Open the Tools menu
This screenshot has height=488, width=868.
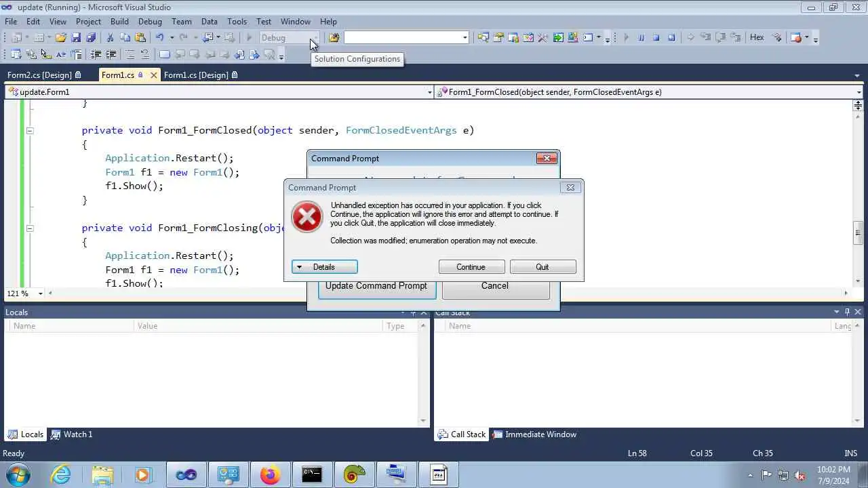(x=237, y=22)
